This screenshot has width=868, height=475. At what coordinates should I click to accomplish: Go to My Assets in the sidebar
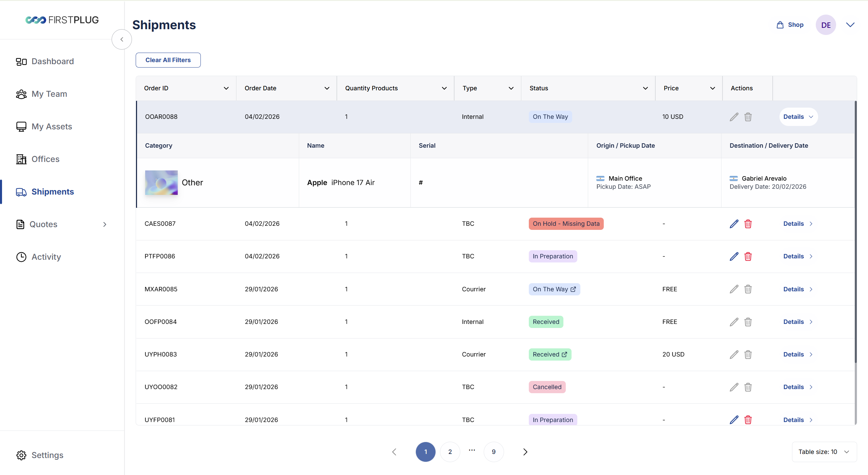point(52,127)
